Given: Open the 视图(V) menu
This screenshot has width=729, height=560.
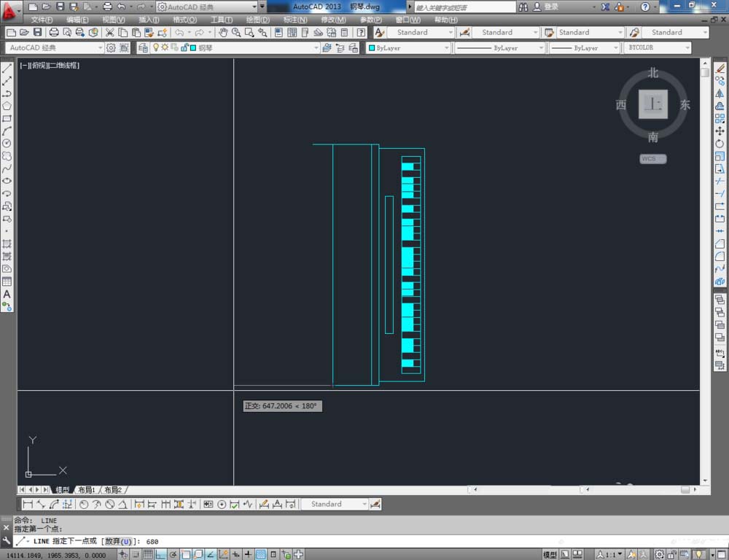Looking at the screenshot, I should tap(114, 20).
